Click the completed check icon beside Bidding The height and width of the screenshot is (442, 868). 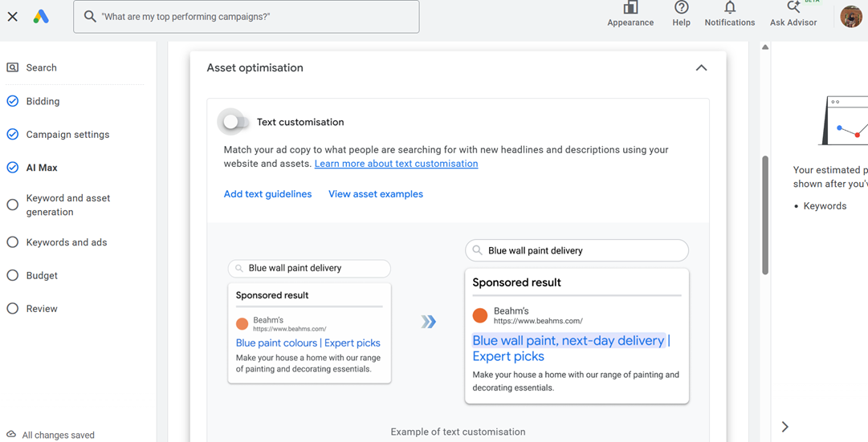click(x=12, y=101)
